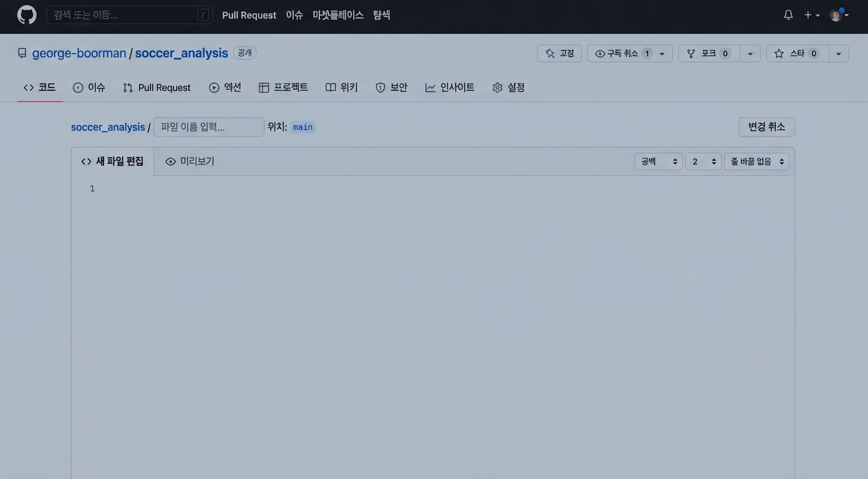The image size is (868, 479).
Task: Click the 공개 visibility badge
Action: click(244, 53)
